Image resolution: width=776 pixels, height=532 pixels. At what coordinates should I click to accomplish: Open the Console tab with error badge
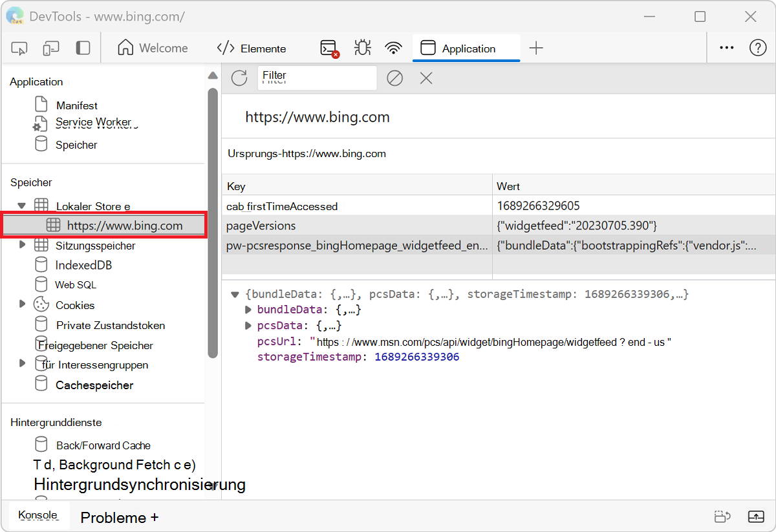pos(330,48)
